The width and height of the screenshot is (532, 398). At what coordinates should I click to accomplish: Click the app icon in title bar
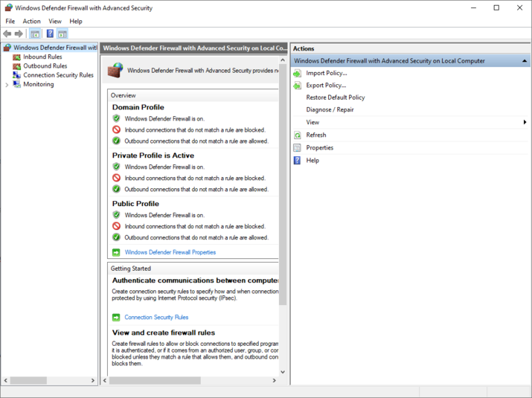(8, 7)
